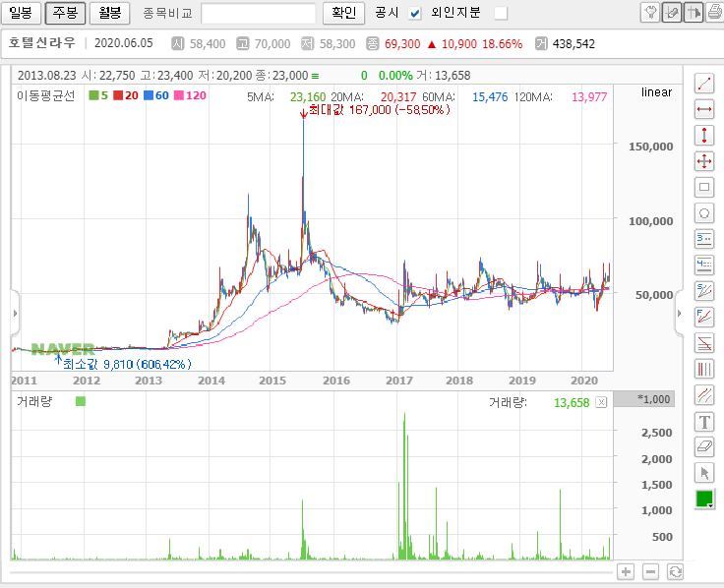
Task: Select the Fibonacci fan line tool
Action: (704, 317)
